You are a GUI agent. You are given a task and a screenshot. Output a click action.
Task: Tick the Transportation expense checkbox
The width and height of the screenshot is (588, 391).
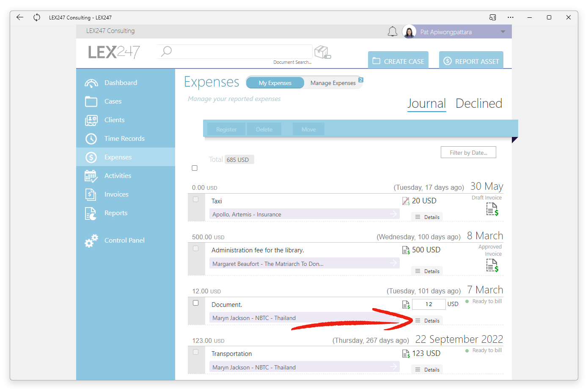point(195,352)
